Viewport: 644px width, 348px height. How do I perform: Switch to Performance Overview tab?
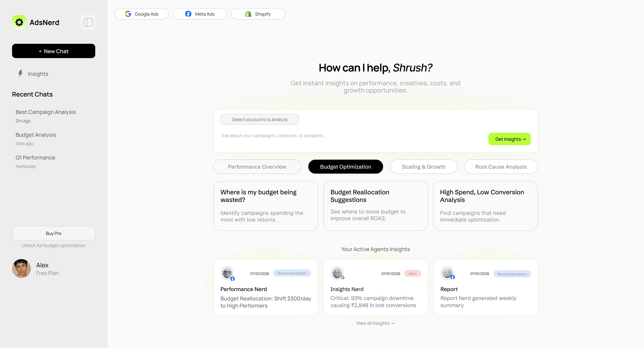[257, 167]
